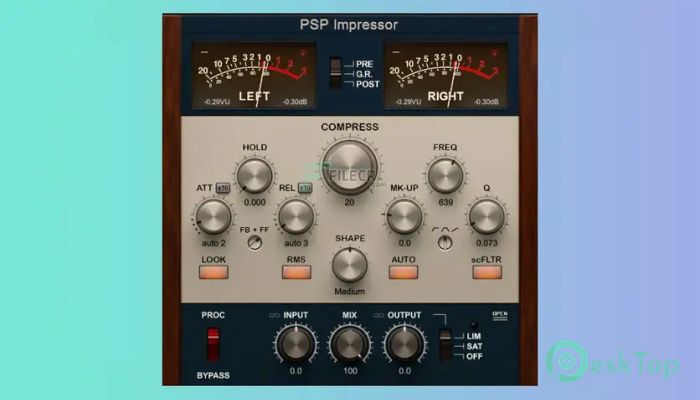Click the MIX knob
Screen dimensions: 700x400
coord(350,344)
